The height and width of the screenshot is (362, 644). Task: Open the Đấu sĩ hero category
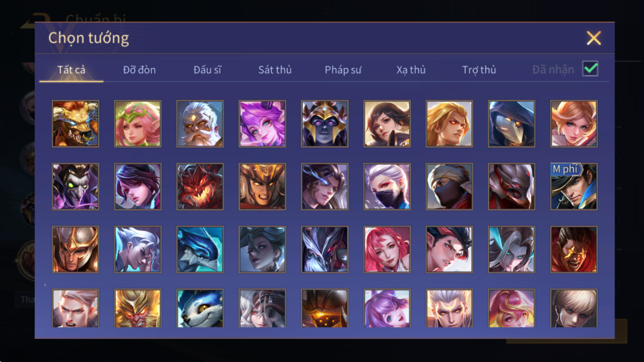pyautogui.click(x=207, y=70)
